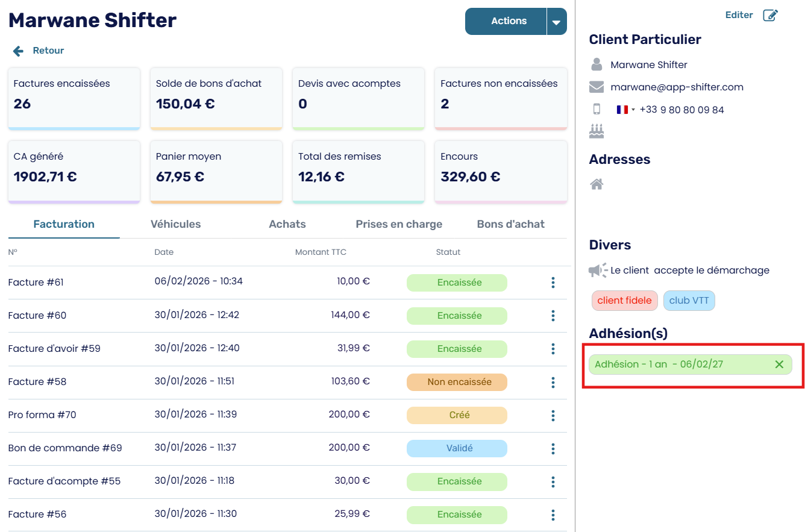Screen dimensions: 805x532
Task: Open options menu for Bon de commande #69
Action: (x=553, y=448)
